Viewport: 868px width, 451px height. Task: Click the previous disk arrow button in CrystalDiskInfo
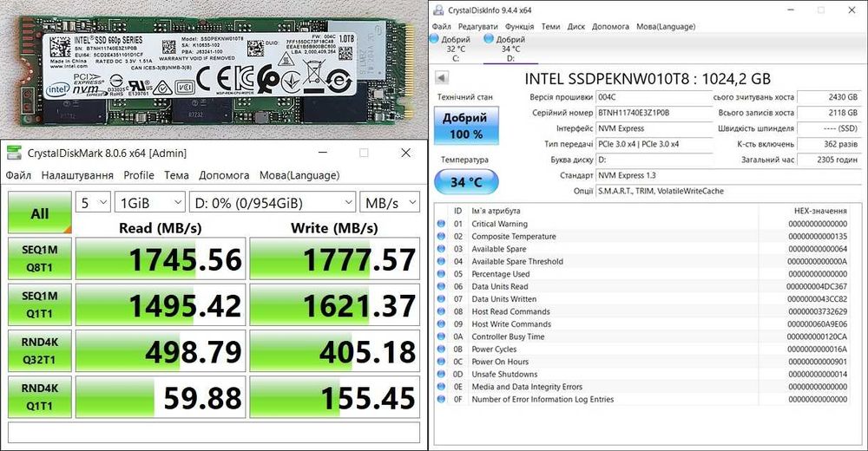(x=442, y=77)
